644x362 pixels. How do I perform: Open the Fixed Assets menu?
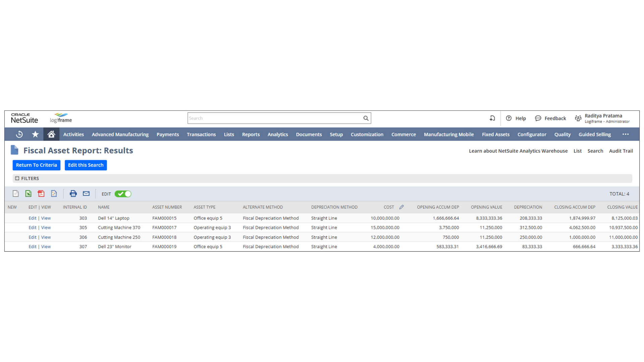pos(495,134)
